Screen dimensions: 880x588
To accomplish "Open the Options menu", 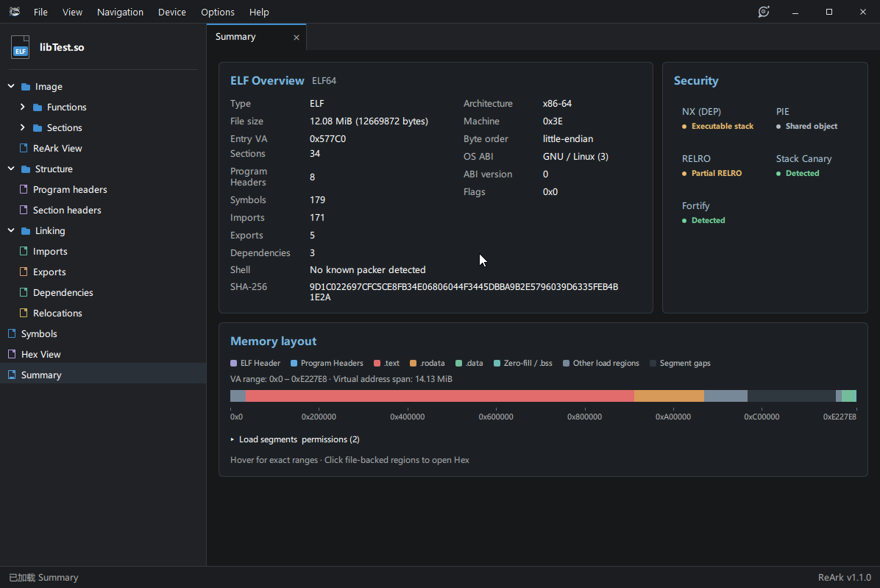I will coord(218,12).
